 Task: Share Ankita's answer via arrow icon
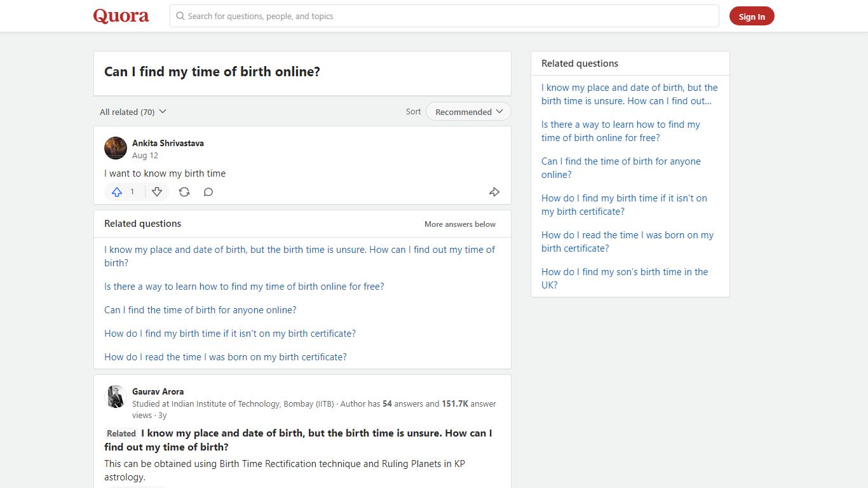494,192
